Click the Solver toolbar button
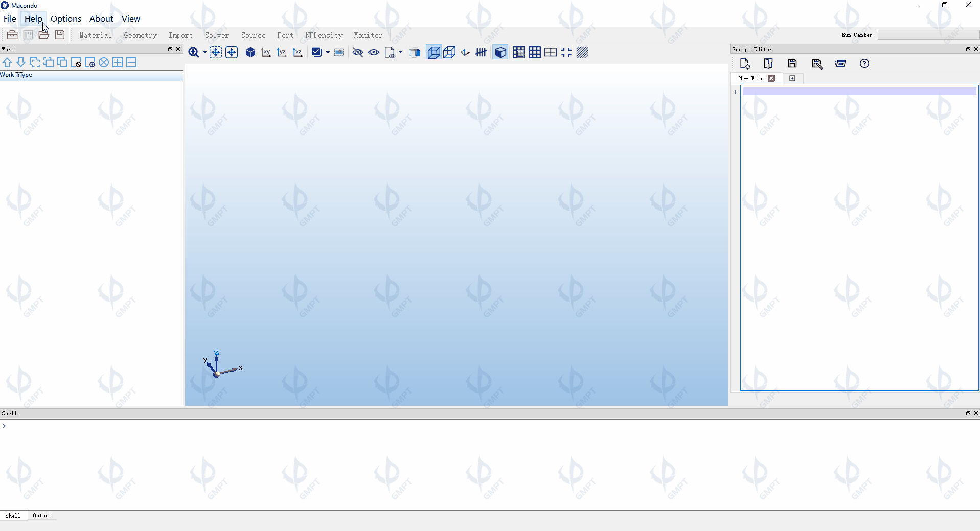980x531 pixels. click(217, 35)
